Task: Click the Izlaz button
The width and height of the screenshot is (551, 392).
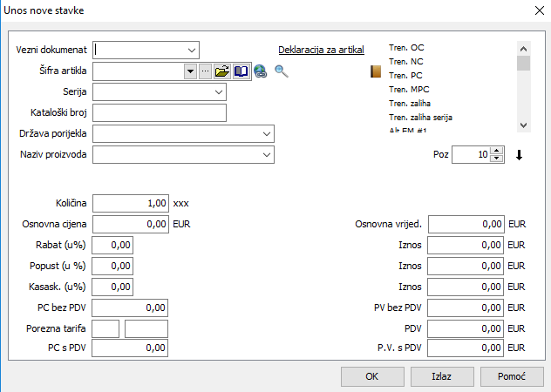Action: coord(442,376)
